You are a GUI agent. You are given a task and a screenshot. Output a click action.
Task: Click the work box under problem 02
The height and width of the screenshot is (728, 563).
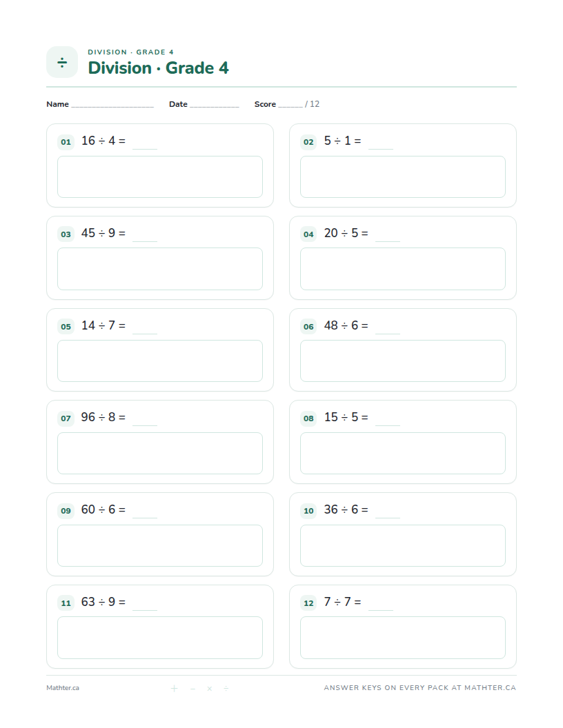coord(403,177)
